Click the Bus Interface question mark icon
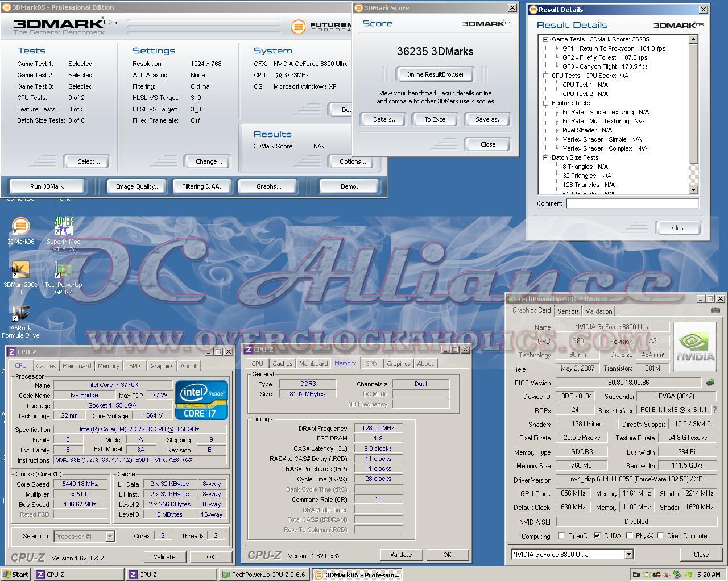 tap(715, 410)
